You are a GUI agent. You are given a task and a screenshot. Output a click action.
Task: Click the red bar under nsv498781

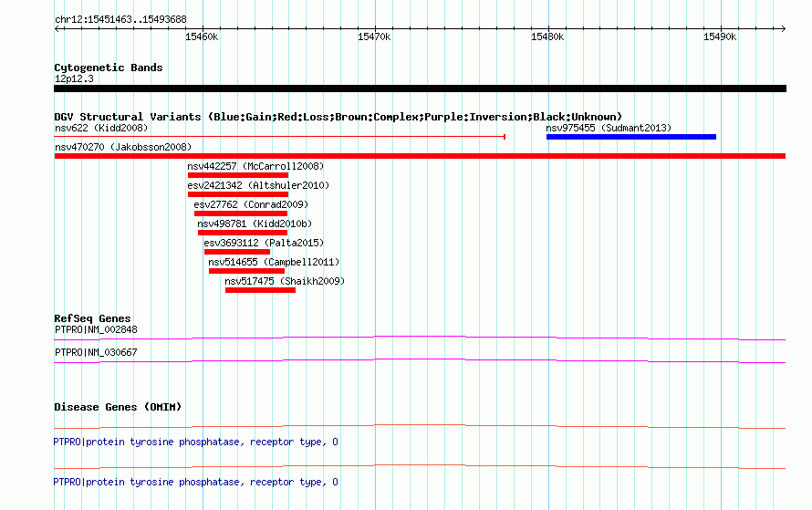coord(243,233)
